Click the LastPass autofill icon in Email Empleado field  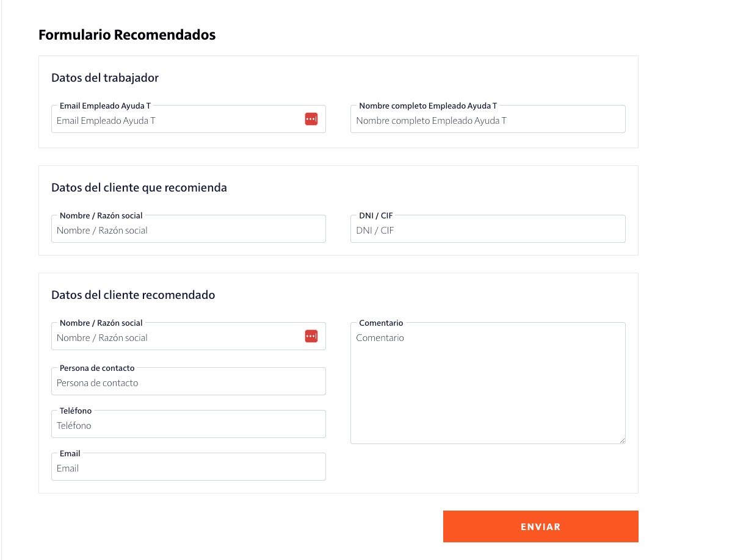tap(311, 119)
